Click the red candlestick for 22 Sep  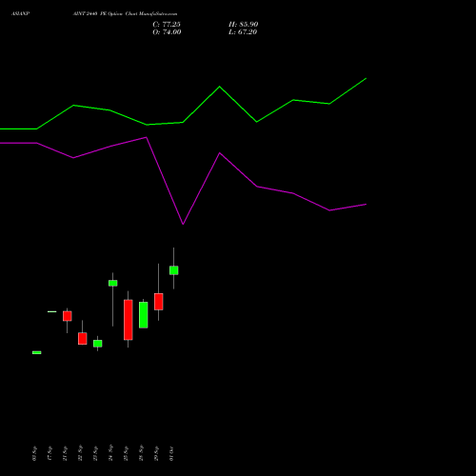[x=83, y=339]
